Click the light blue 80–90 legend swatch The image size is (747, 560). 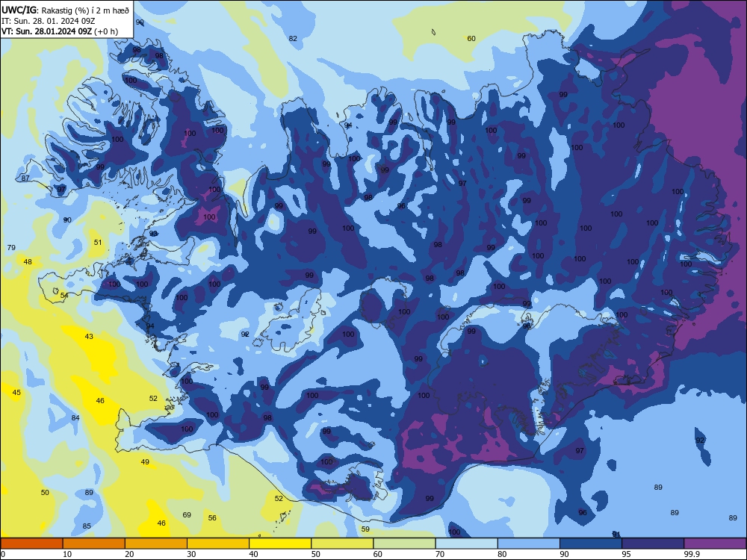529,544
